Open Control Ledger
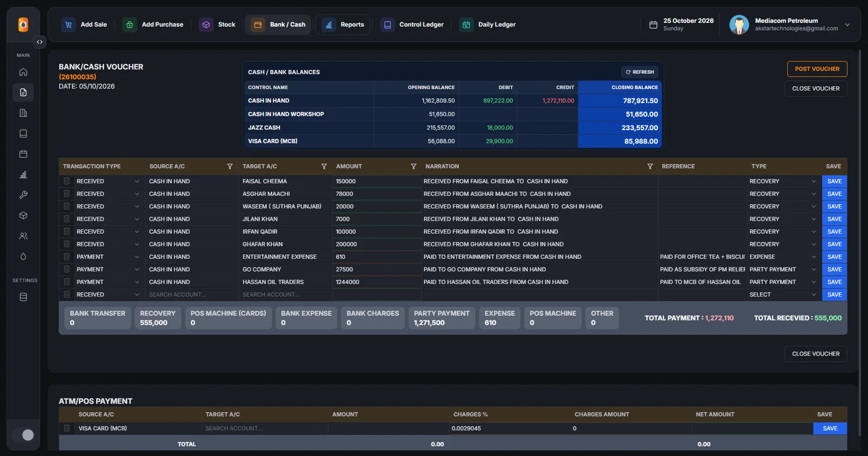Viewport: 868px width, 456px height. tap(413, 24)
